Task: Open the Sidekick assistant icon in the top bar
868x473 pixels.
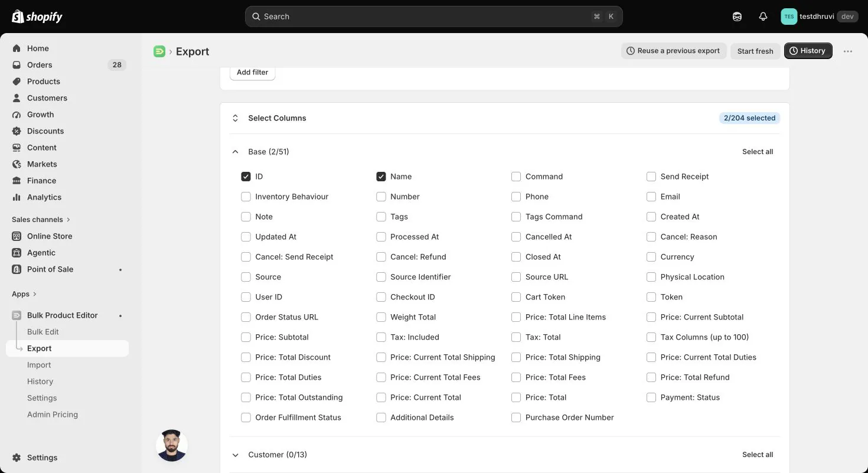Action: (x=737, y=17)
